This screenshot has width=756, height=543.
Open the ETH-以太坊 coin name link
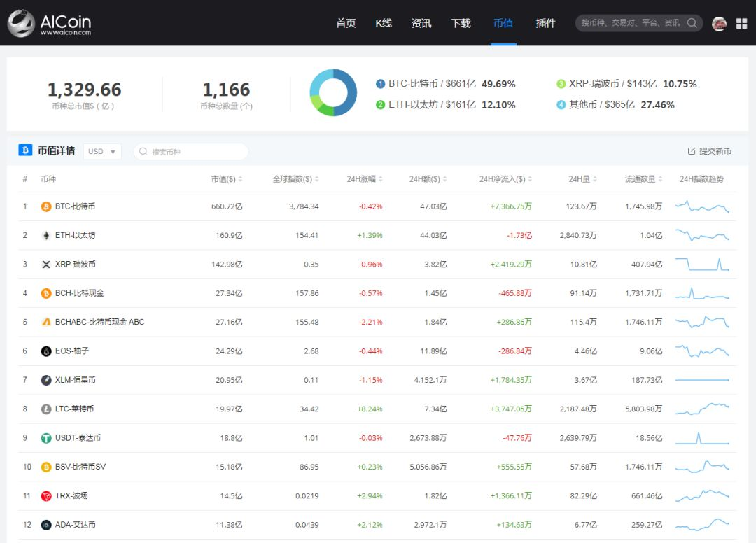75,235
